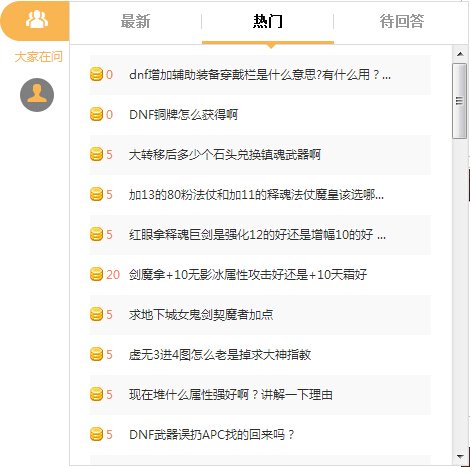Open question 剑魔拿+10无影冰属性攻击好
This screenshot has height=467, width=470.
pos(248,275)
